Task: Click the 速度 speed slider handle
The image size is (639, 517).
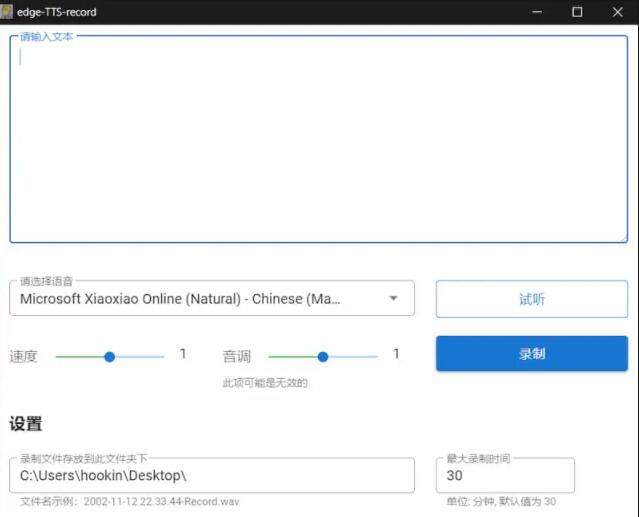Action: tap(110, 356)
